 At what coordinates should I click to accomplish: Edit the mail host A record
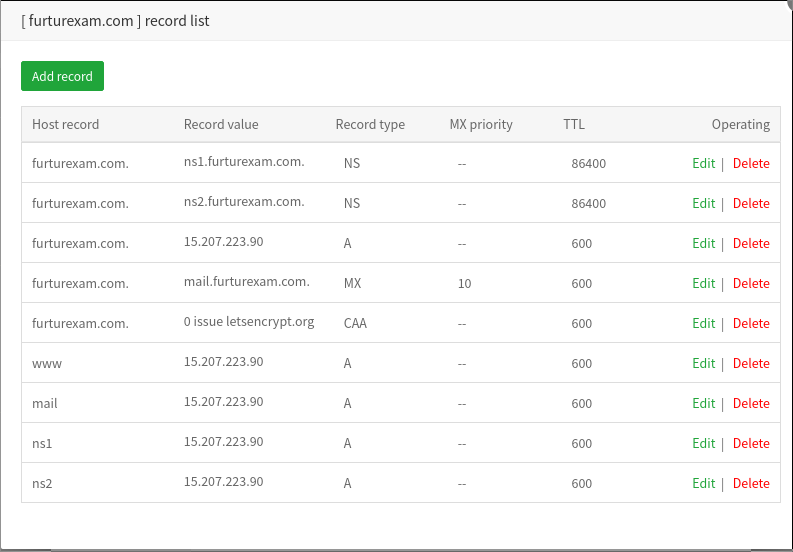tap(703, 403)
